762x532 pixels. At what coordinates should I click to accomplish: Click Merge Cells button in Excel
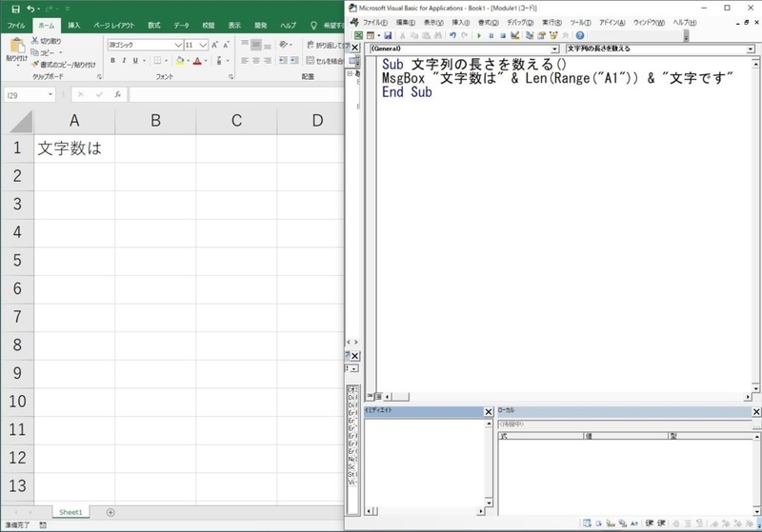tap(325, 61)
